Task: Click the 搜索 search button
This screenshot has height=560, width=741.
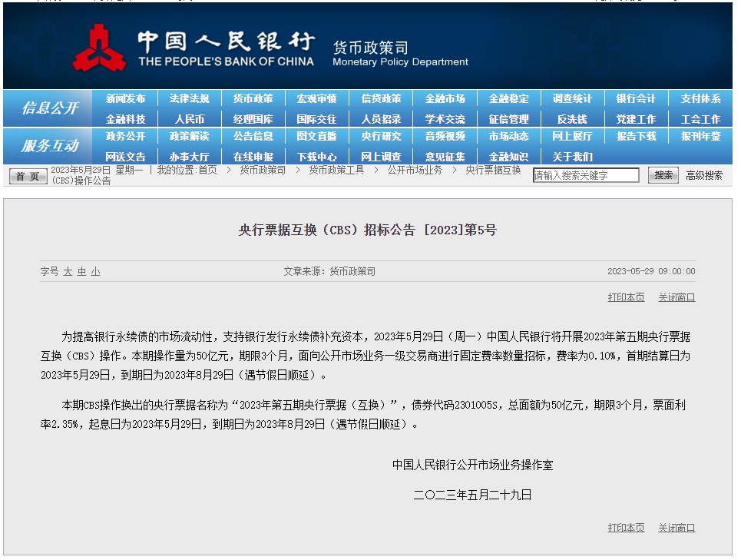Action: (x=663, y=175)
